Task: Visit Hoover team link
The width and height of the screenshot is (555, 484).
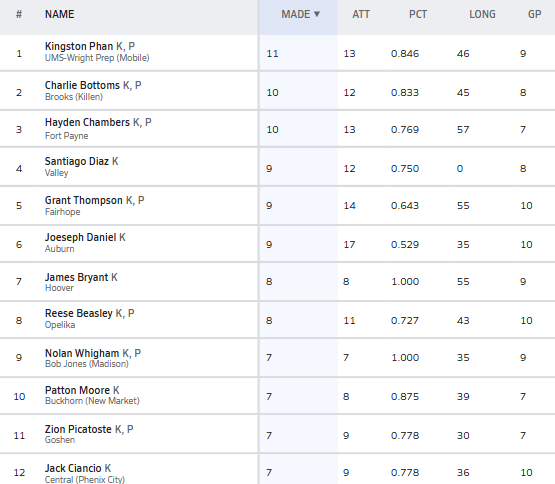Action: point(59,288)
